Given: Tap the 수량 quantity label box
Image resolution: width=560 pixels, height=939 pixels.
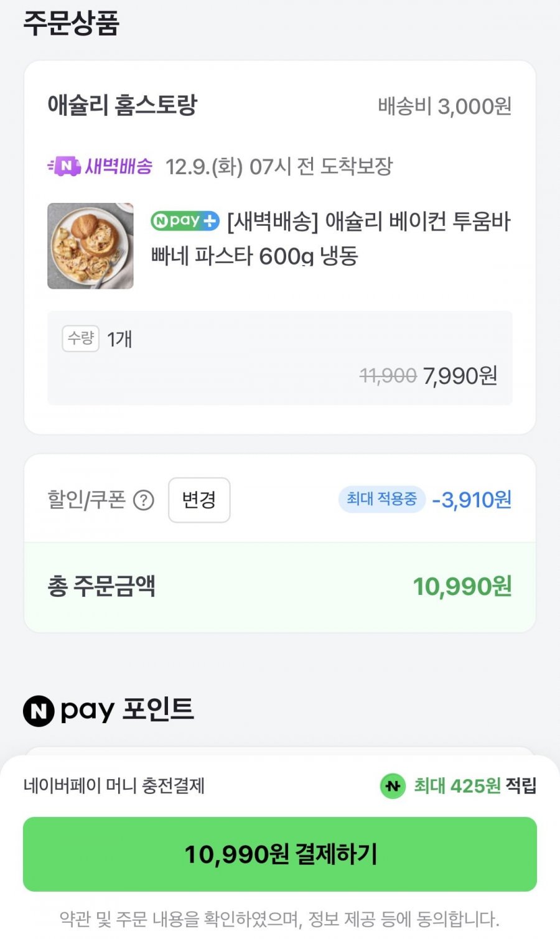Looking at the screenshot, I should pos(81,339).
